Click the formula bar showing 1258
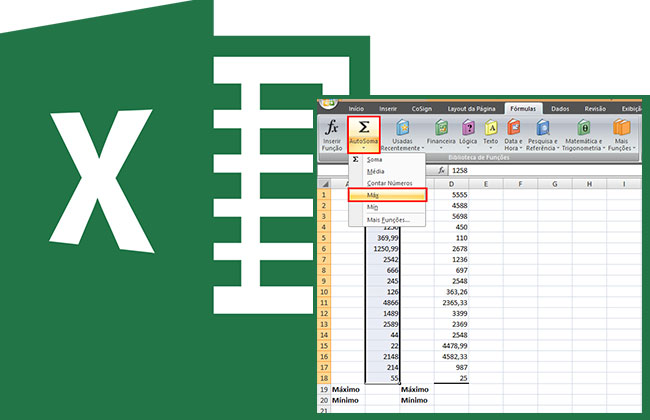The height and width of the screenshot is (420, 650). [545, 170]
